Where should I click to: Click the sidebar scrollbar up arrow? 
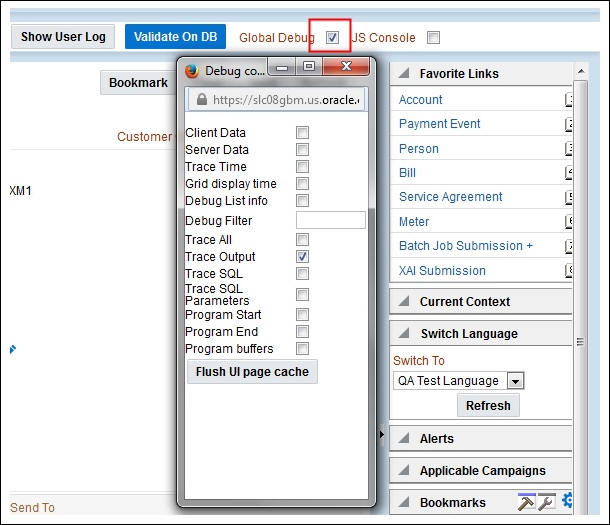point(581,71)
